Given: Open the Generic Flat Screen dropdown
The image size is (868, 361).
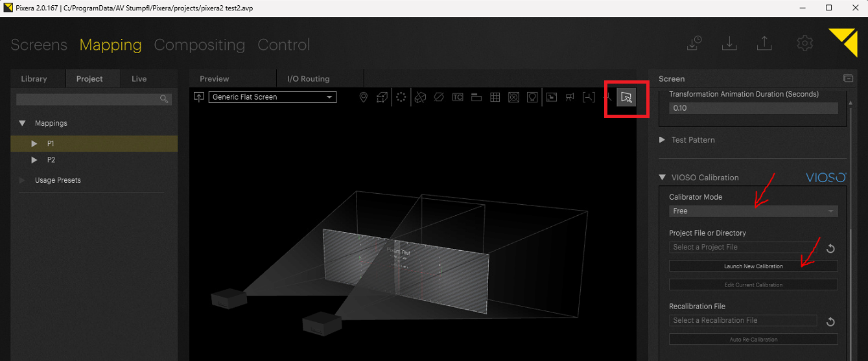Looking at the screenshot, I should point(272,97).
